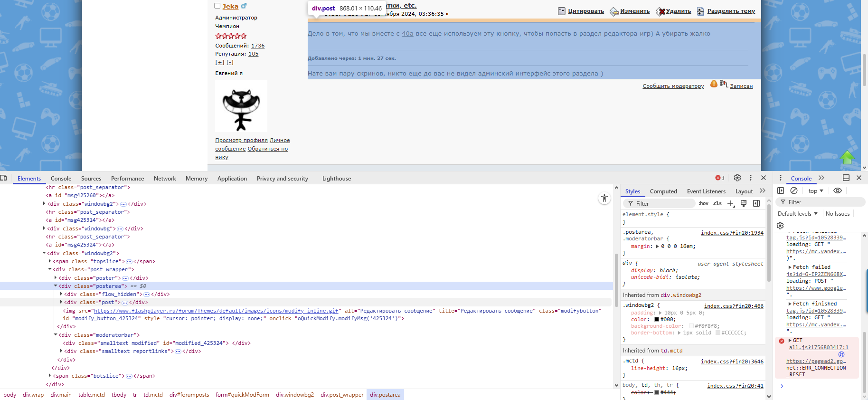Click the Цитировать quote link
The height and width of the screenshot is (400, 868).
pyautogui.click(x=585, y=11)
